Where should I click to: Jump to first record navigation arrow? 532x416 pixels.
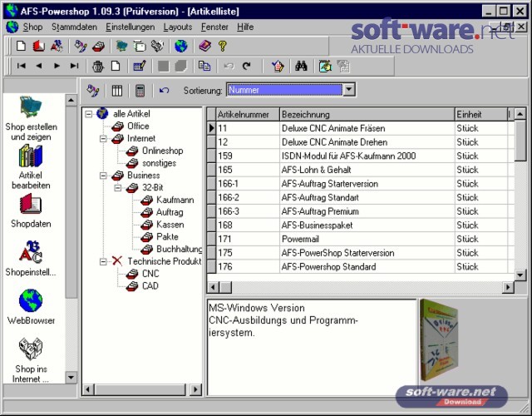point(21,66)
